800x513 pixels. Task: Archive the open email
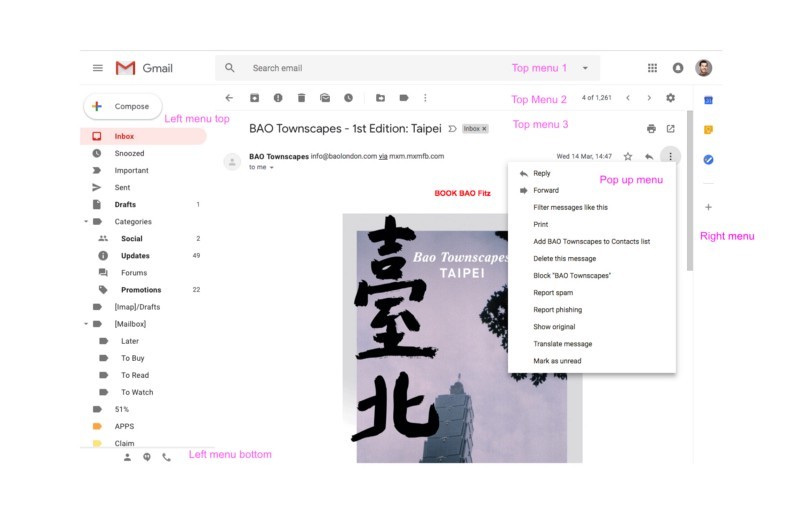tap(254, 98)
